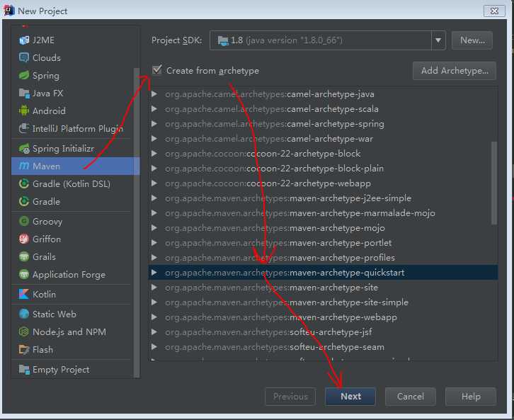Image resolution: width=514 pixels, height=420 pixels.
Task: Select maven-archetype-mojo row text
Action: click(275, 228)
